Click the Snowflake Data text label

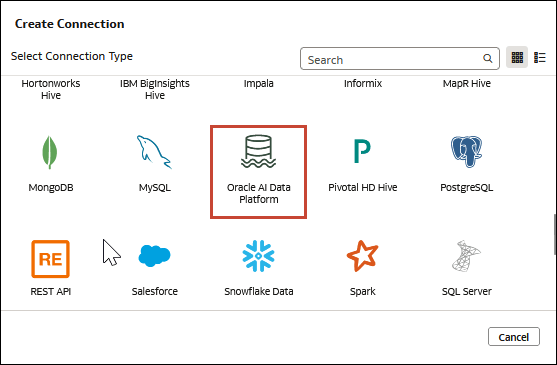point(259,292)
